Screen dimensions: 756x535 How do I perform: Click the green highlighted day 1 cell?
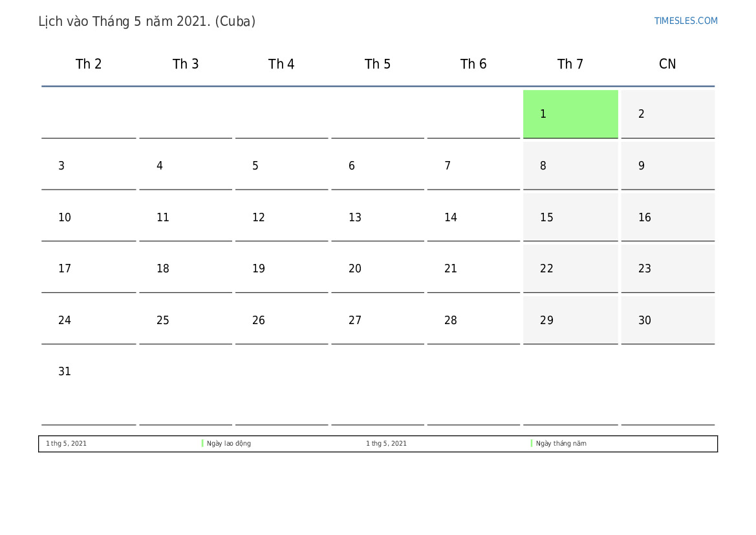coord(570,114)
